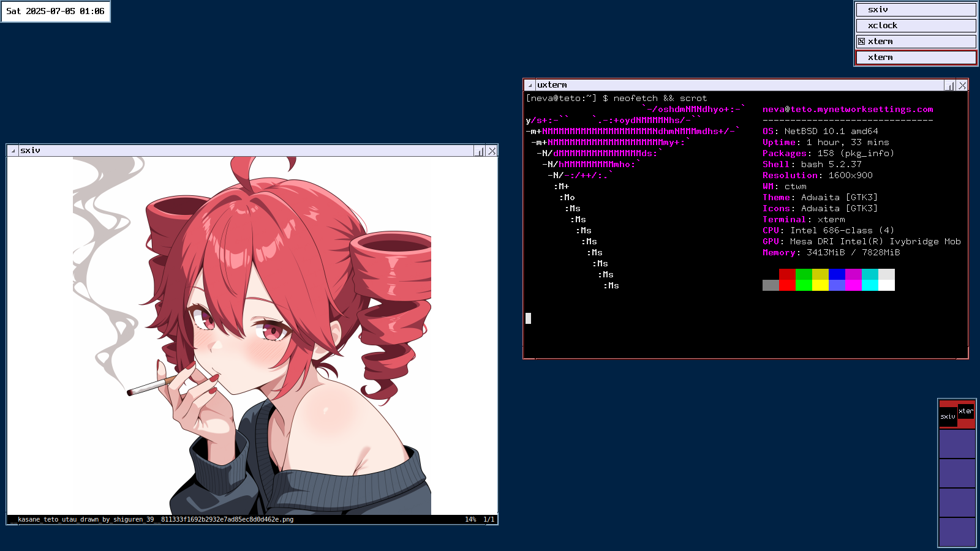
Task: Select the sxiv entry in the icon manager
Action: tap(916, 10)
